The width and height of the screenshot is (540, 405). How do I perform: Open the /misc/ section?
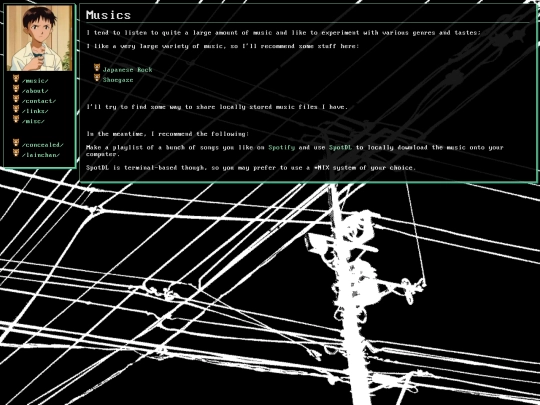pyautogui.click(x=33, y=121)
